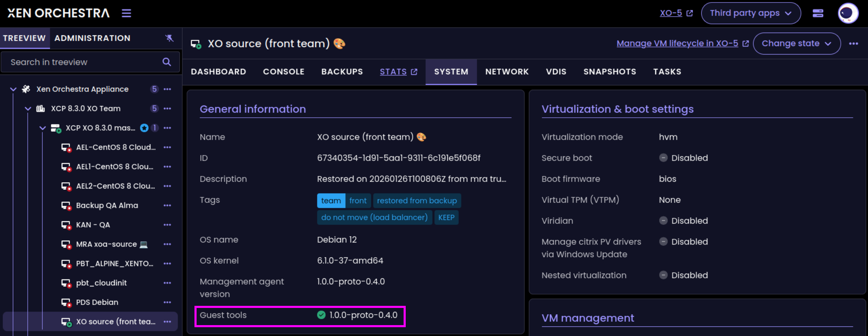Click the restored from backup tag

pos(417,201)
